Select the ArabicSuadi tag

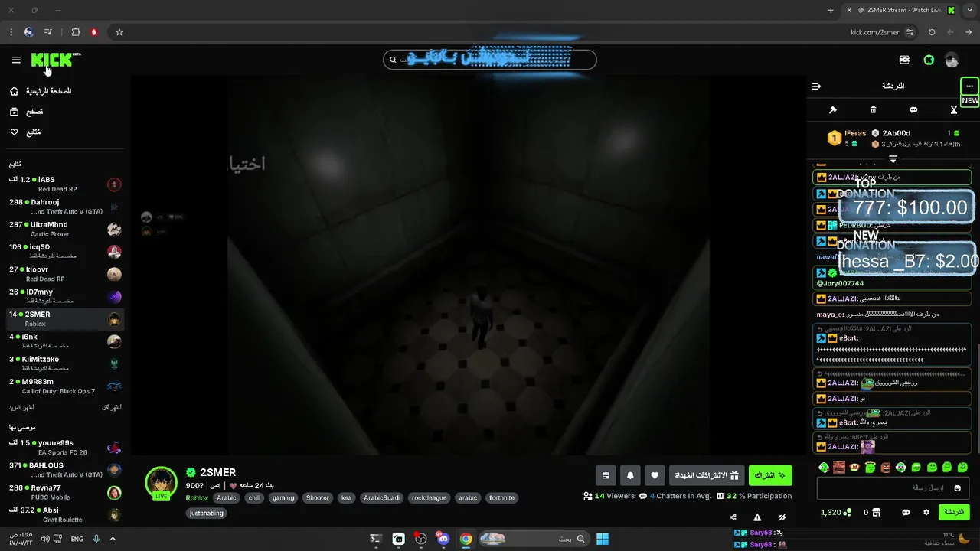(381, 498)
